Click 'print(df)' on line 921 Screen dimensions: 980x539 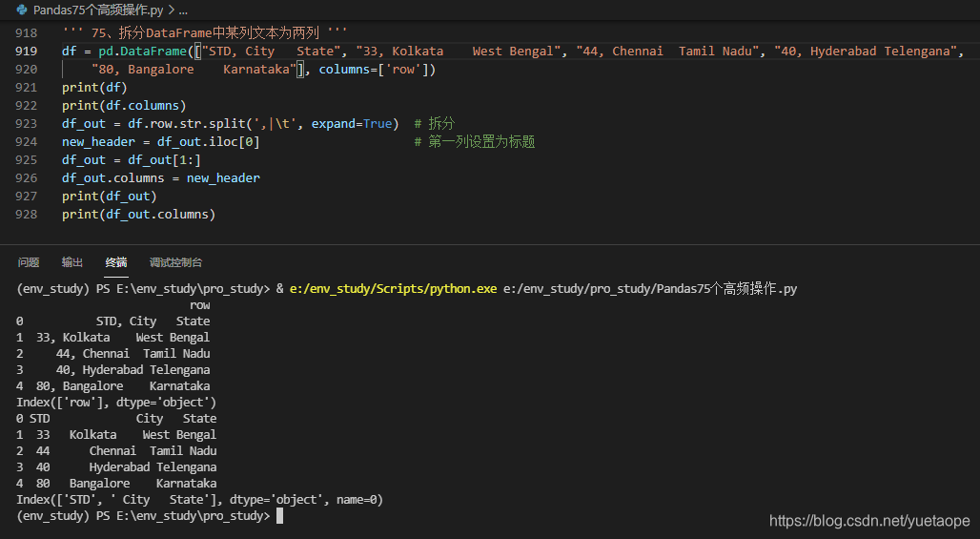click(x=94, y=87)
